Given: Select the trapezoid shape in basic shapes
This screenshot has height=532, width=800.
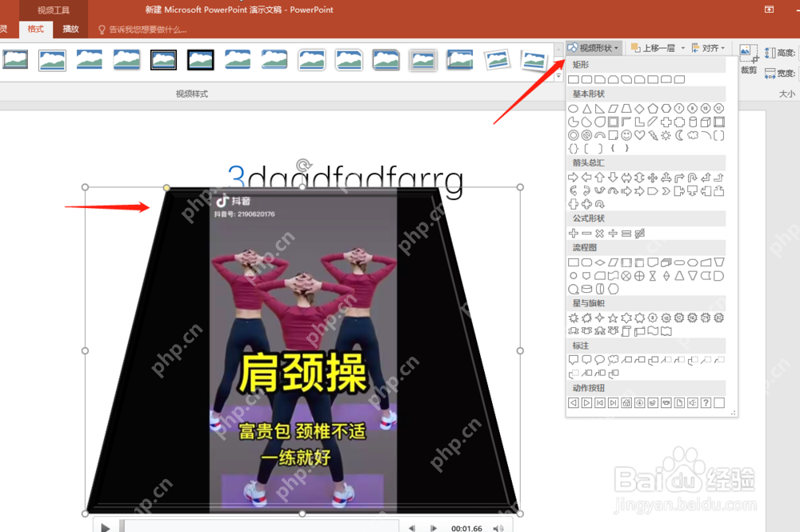Looking at the screenshot, I should click(626, 108).
